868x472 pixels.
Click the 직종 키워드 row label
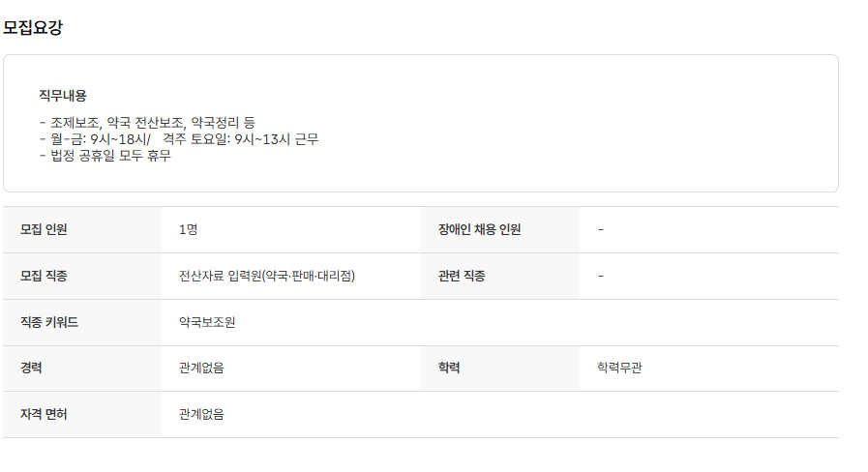point(49,322)
